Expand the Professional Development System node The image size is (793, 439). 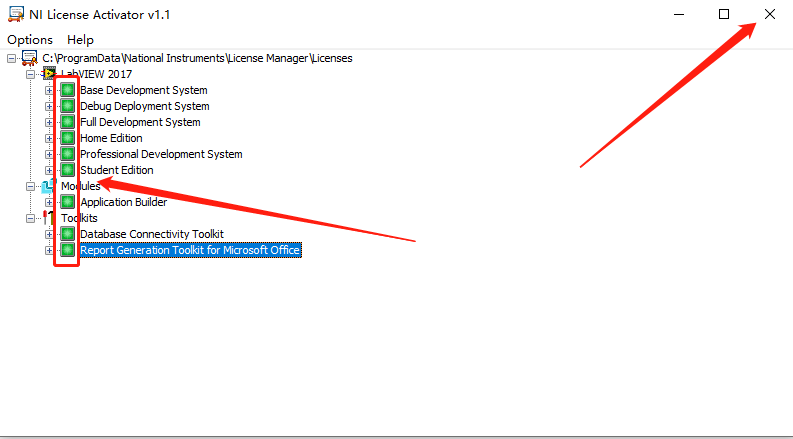coord(49,154)
